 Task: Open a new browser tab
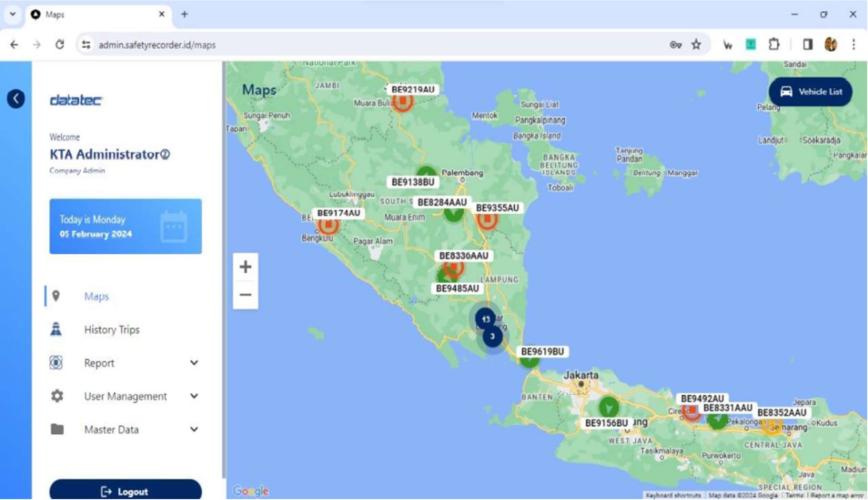pyautogui.click(x=185, y=14)
